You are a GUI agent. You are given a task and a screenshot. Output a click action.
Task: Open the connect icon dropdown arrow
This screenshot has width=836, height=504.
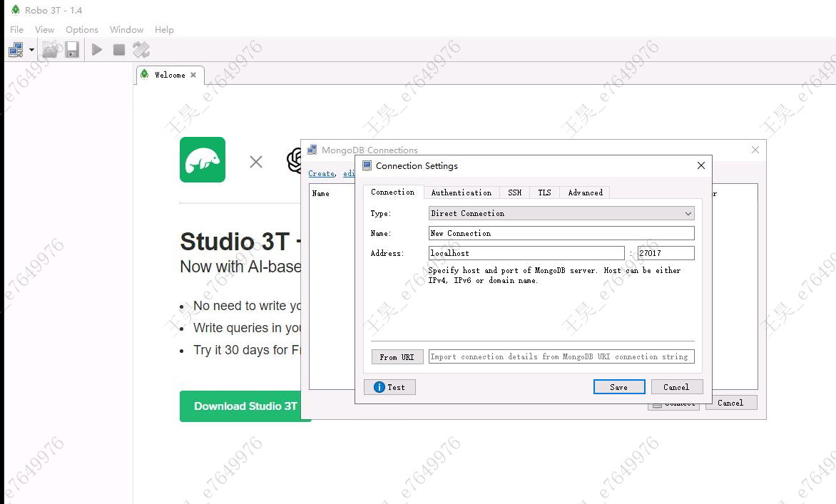[x=32, y=50]
